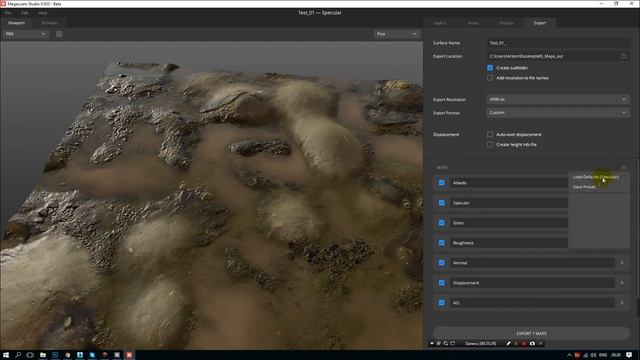This screenshot has width=640, height=360.
Task: Switch to the Browser tab
Action: click(49, 23)
